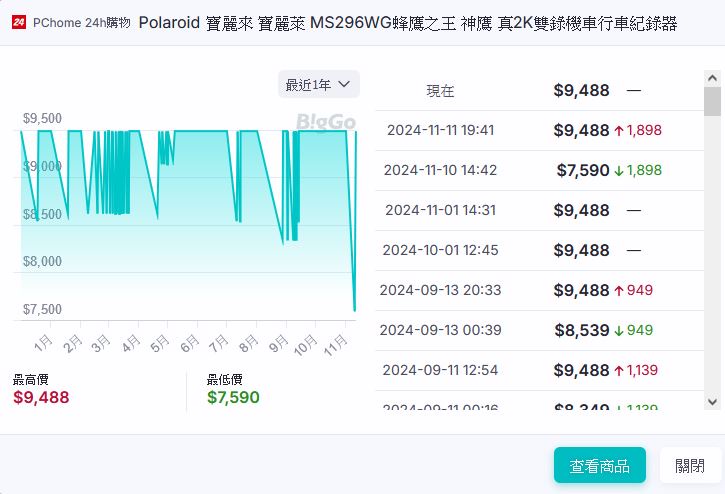Click the 最低價 $7,590 value
Screen dimensions: 725x494
233,397
